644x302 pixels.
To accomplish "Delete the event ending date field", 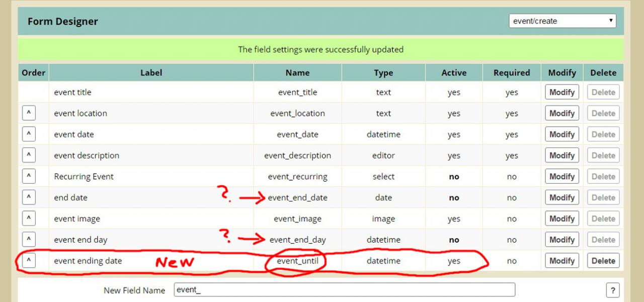I will pyautogui.click(x=603, y=261).
